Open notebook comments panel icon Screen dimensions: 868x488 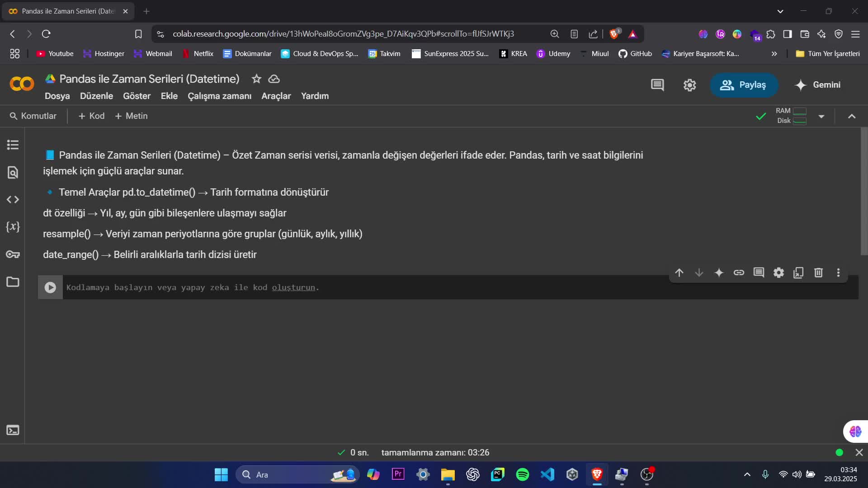pyautogui.click(x=657, y=85)
